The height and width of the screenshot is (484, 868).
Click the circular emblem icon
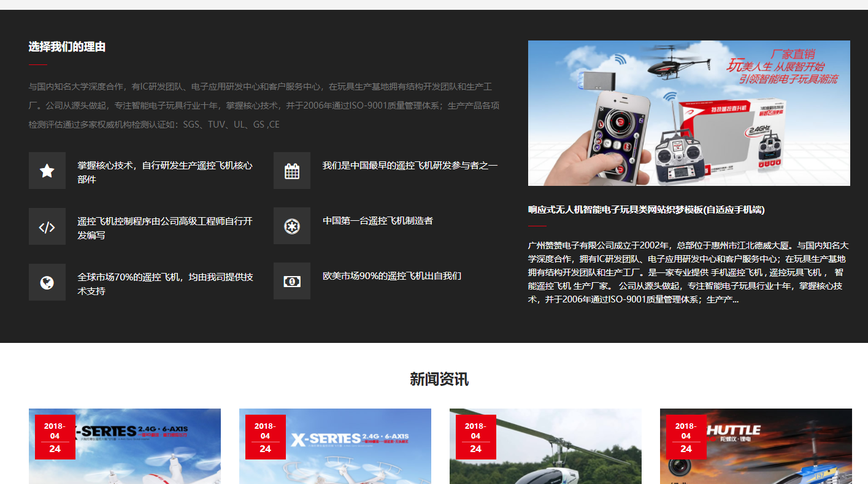pos(291,226)
